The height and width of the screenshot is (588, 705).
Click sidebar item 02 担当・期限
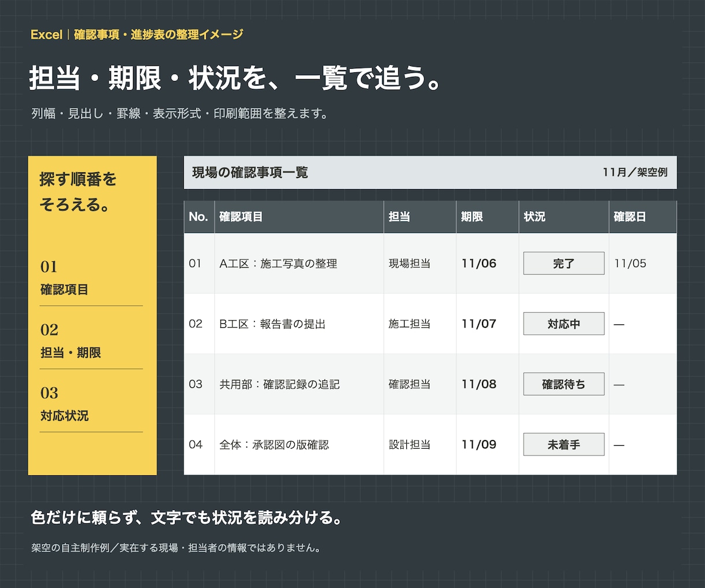[x=91, y=343]
